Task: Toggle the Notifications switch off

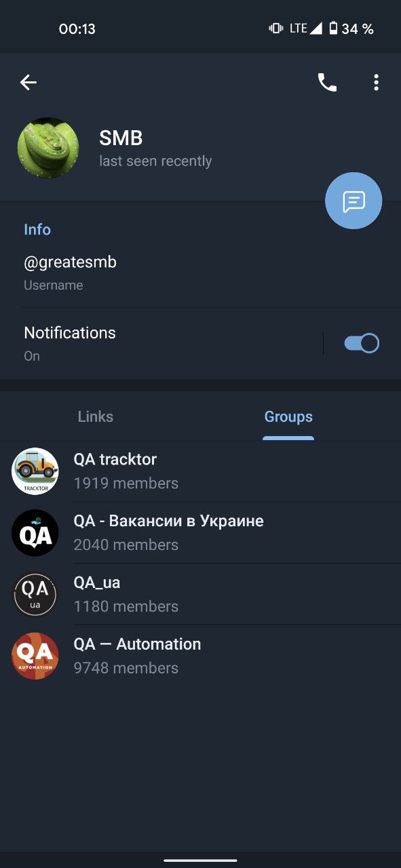Action: point(362,344)
